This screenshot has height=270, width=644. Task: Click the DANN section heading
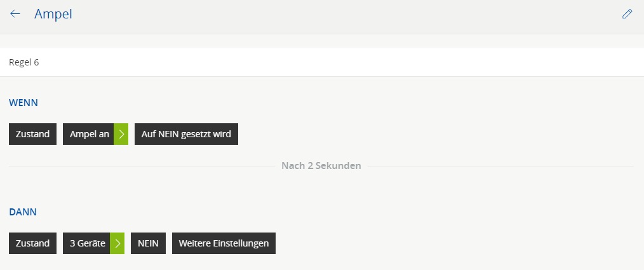(23, 212)
